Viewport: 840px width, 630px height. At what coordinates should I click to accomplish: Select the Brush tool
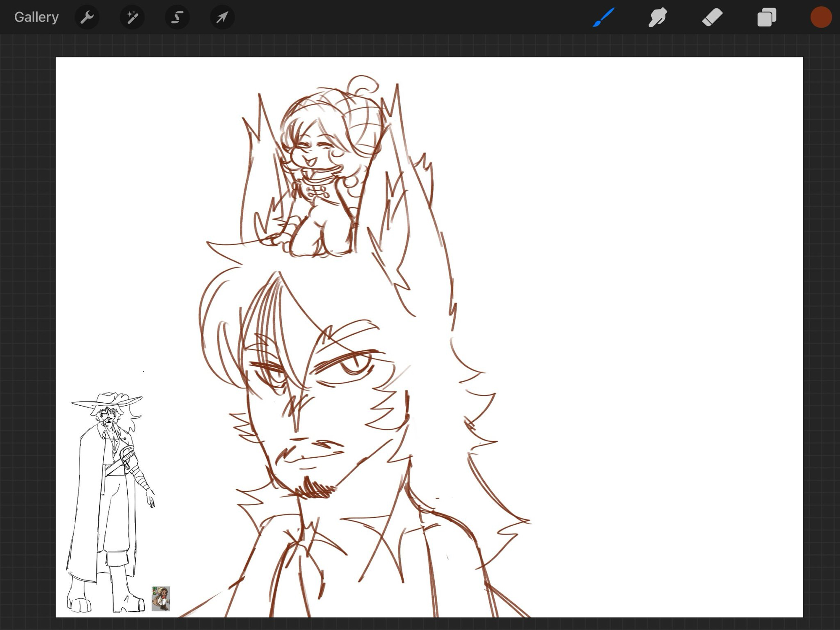(x=604, y=17)
